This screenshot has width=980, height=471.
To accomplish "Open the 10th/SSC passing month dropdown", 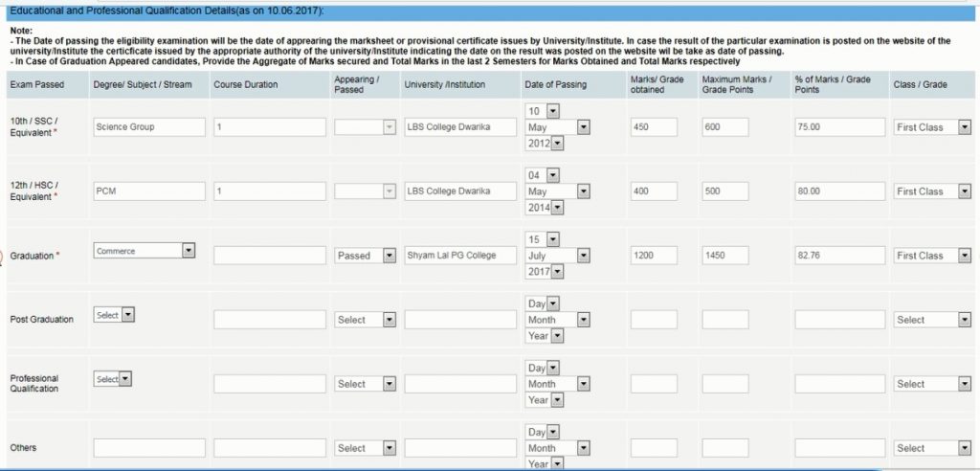I will pyautogui.click(x=558, y=127).
